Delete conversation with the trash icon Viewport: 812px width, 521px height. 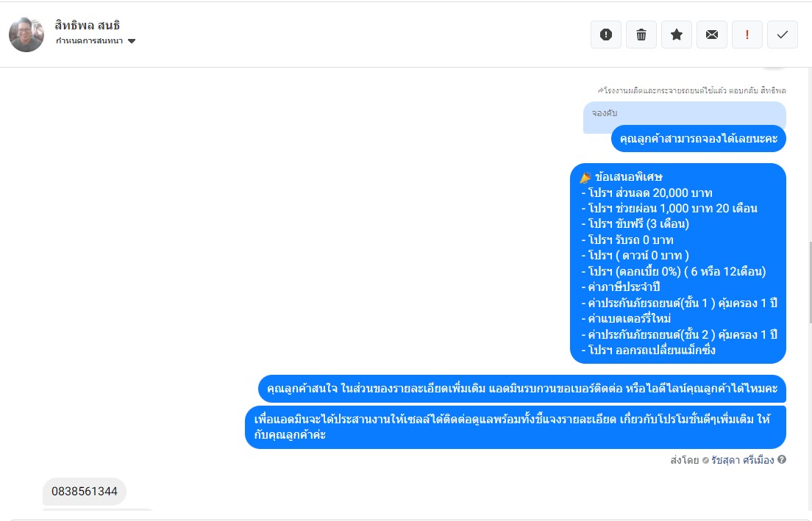click(641, 35)
